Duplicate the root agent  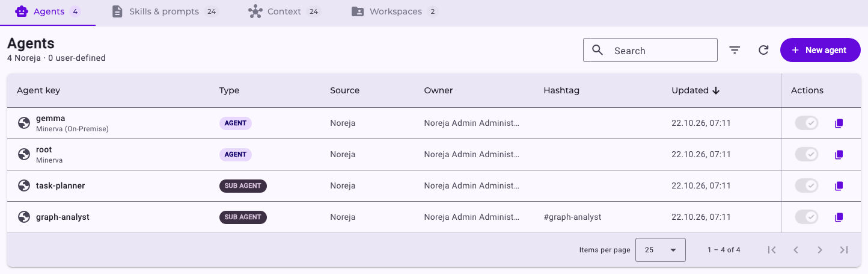click(839, 155)
